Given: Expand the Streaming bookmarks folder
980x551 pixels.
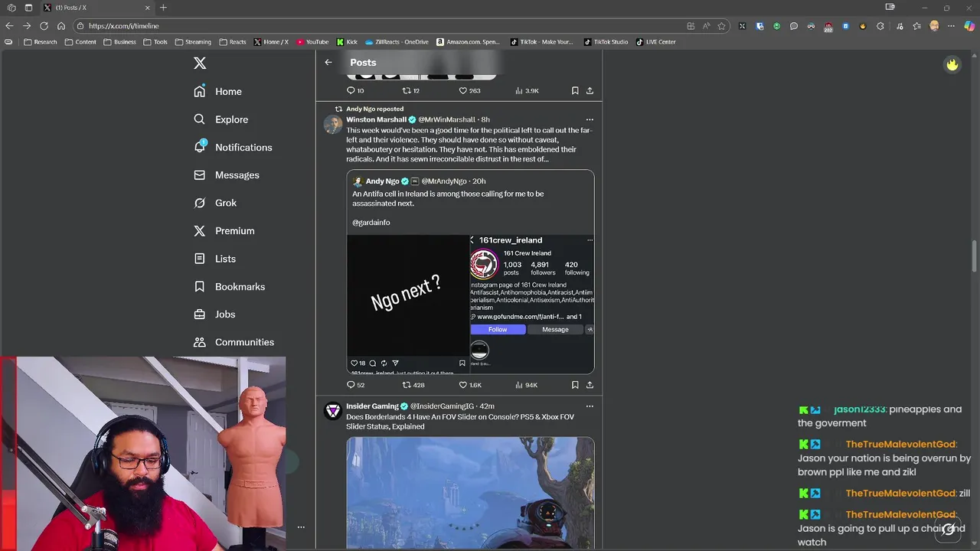Looking at the screenshot, I should click(193, 42).
